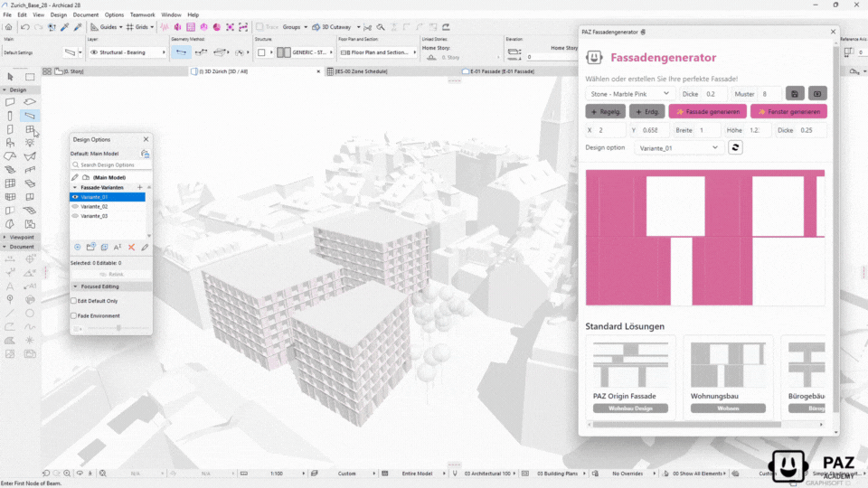Image resolution: width=868 pixels, height=488 pixels.
Task: Click the Wohnbau Design button
Action: pos(630,408)
